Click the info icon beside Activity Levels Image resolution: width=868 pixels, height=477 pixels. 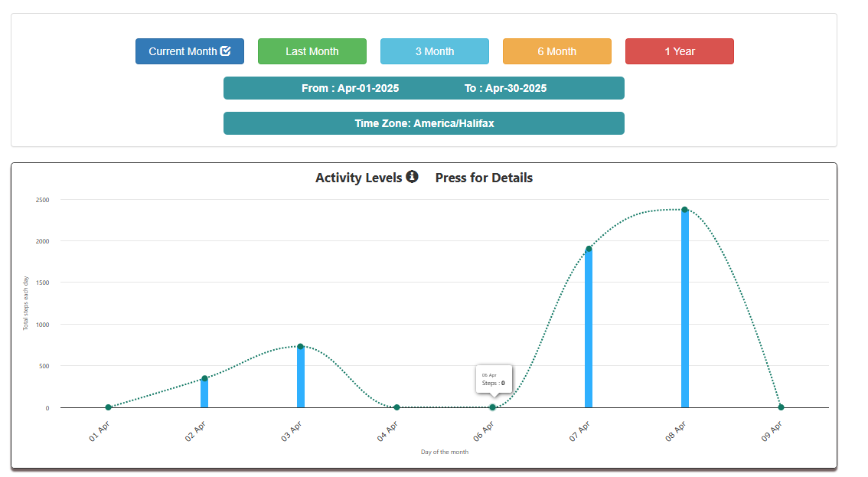[x=413, y=177]
